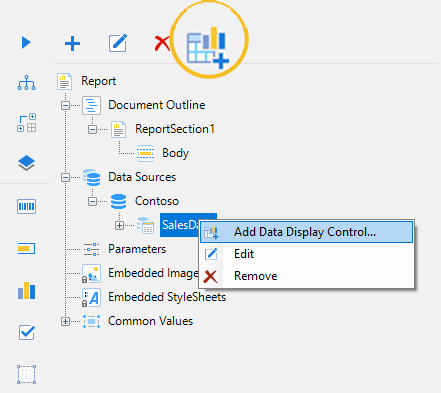Select the Chart tool in the sidebar

click(26, 291)
